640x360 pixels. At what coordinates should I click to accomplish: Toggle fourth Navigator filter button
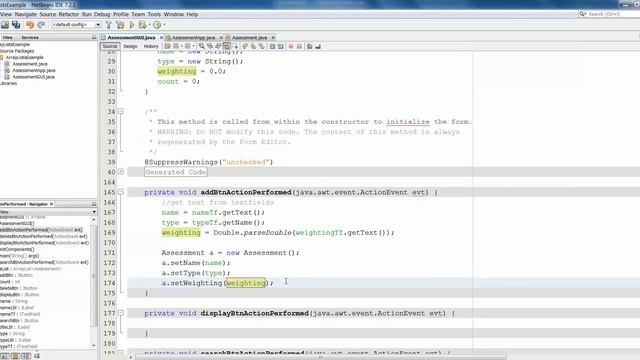pyautogui.click(x=37, y=356)
